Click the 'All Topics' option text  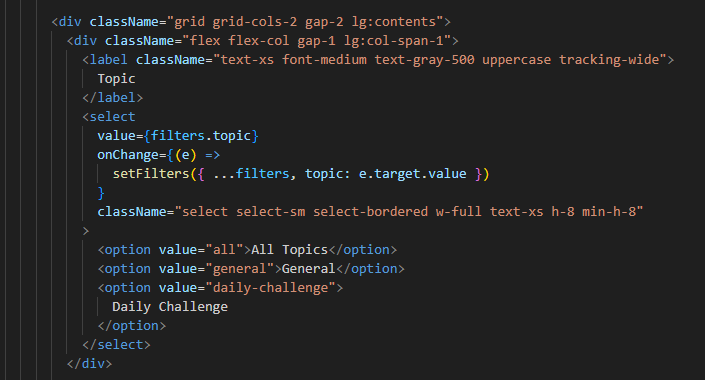point(290,250)
